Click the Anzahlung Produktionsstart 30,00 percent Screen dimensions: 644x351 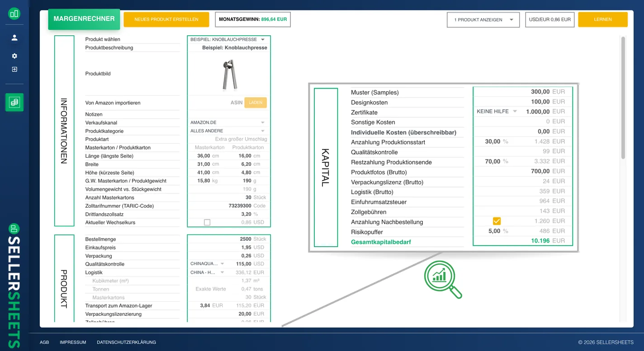[492, 141]
